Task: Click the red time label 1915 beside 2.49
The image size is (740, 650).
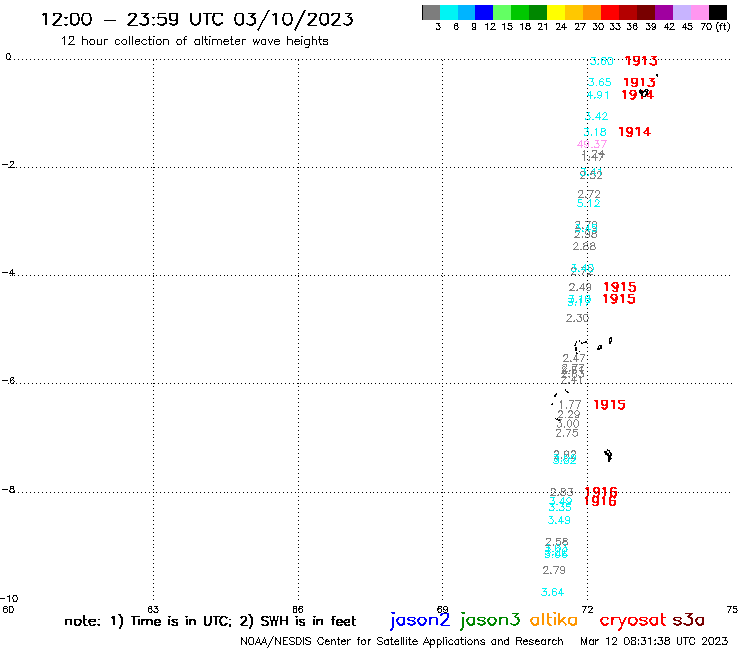Action: click(620, 287)
